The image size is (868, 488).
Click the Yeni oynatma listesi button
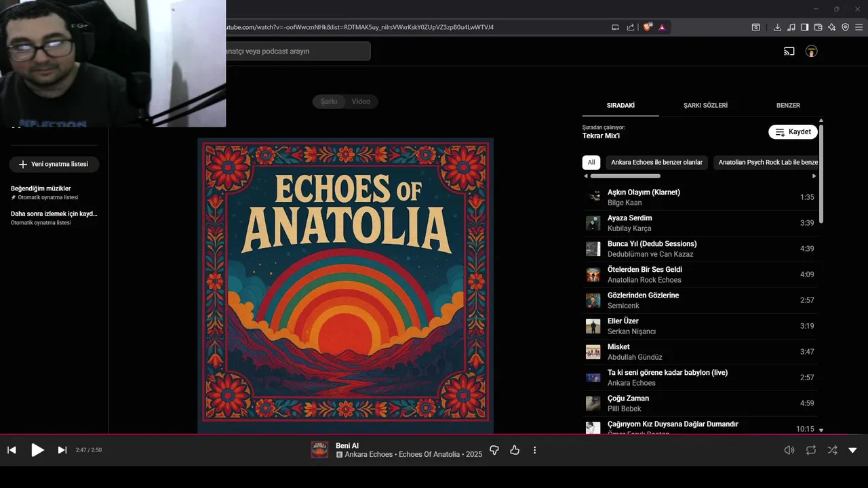point(54,164)
